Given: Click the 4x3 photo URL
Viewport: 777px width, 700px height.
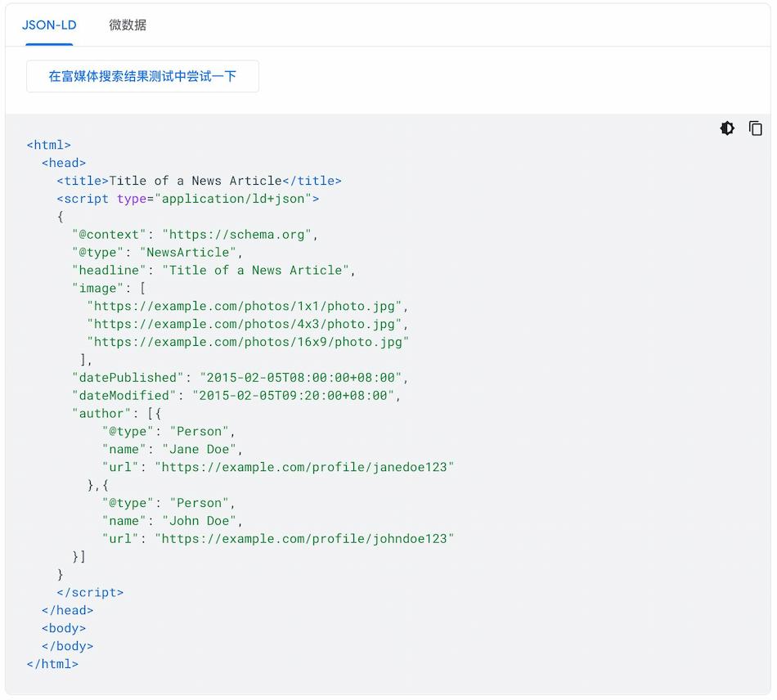Looking at the screenshot, I should (247, 325).
